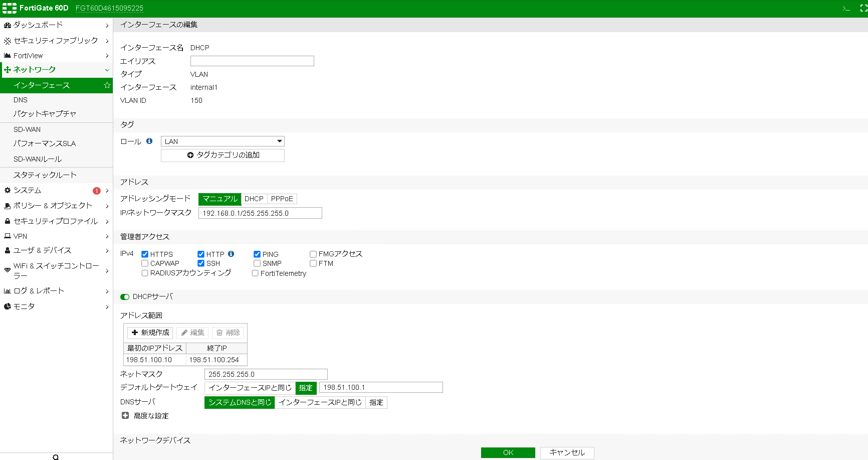Enable the FortiTelemetry checkbox
Image resolution: width=868 pixels, height=460 pixels.
tap(255, 273)
